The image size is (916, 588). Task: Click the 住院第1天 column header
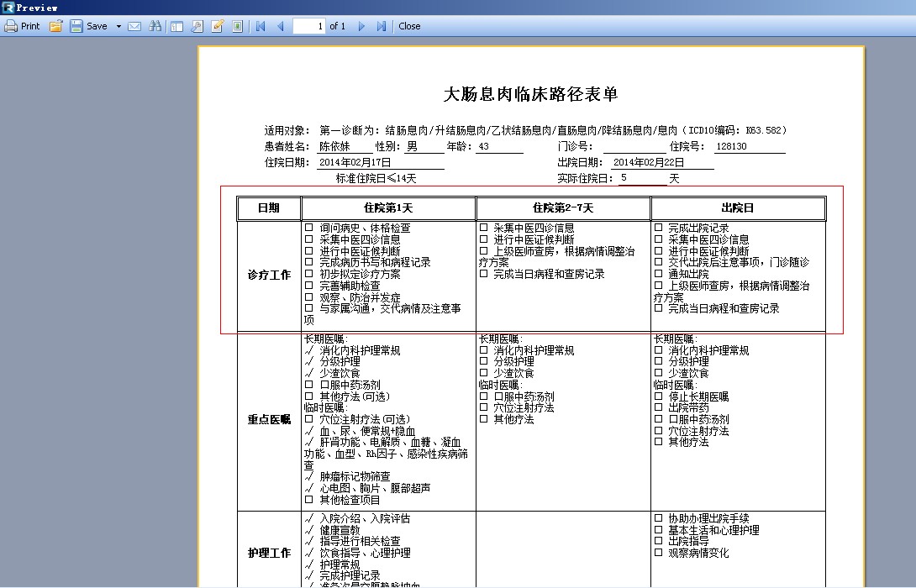[388, 207]
